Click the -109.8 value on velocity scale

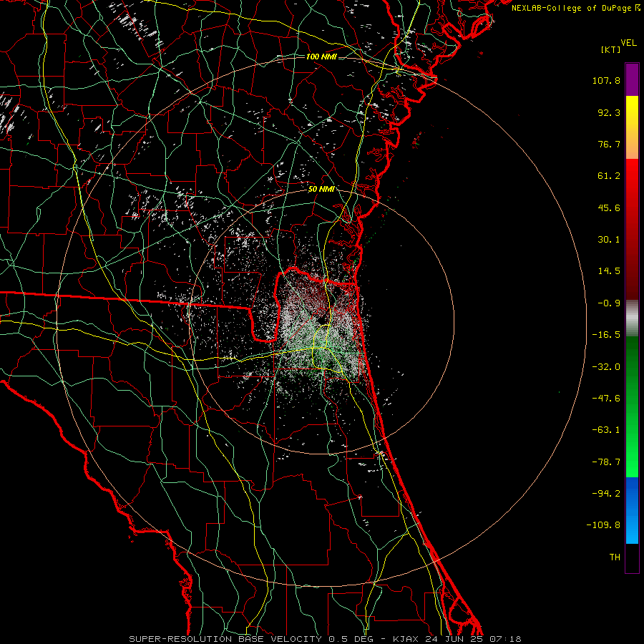pos(603,525)
